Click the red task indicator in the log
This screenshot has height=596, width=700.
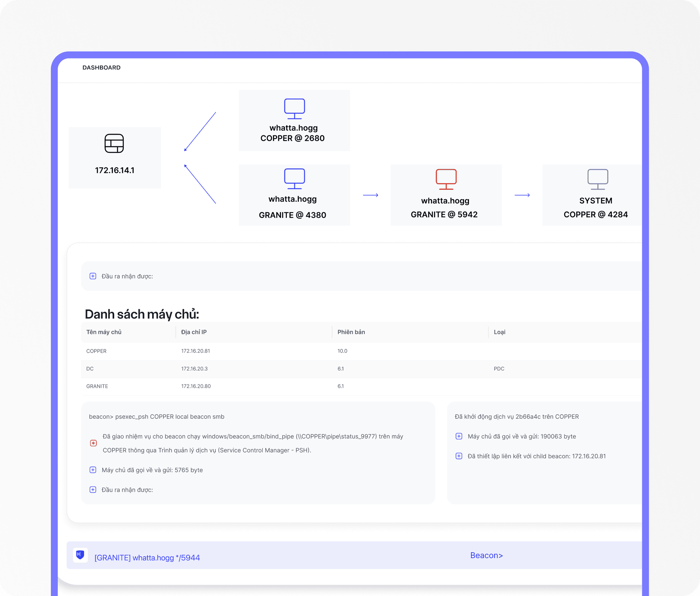(93, 443)
